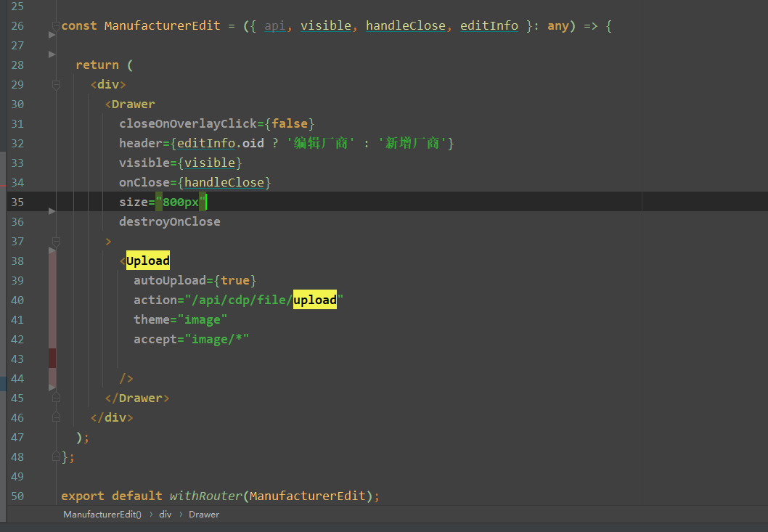Click the export keyword
Viewport: 768px width, 532px height.
83,496
